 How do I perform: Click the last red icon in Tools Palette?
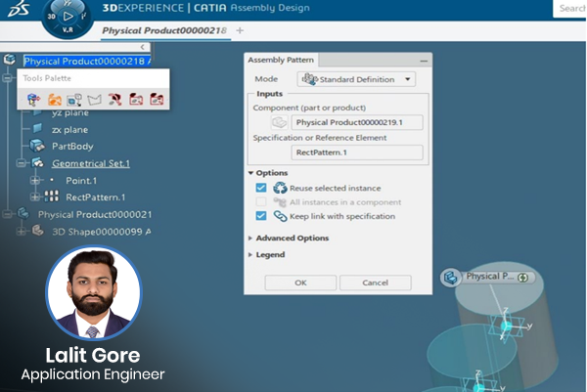157,99
